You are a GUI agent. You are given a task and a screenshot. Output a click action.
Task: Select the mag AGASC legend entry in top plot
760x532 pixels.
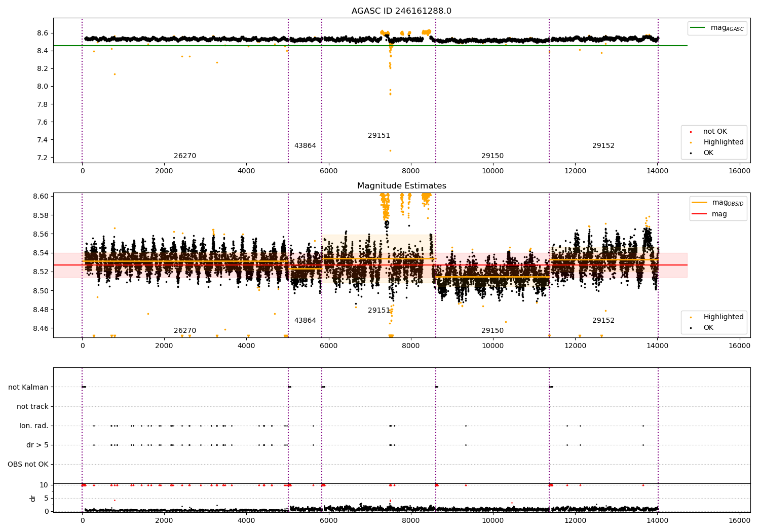pos(717,28)
